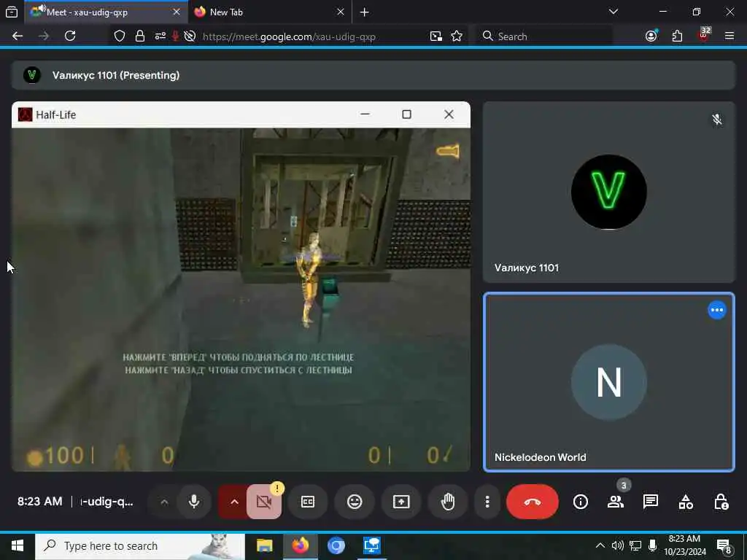The height and width of the screenshot is (560, 747).
Task: Click the Валикус 1101 (Presenting) banner
Action: click(x=373, y=75)
